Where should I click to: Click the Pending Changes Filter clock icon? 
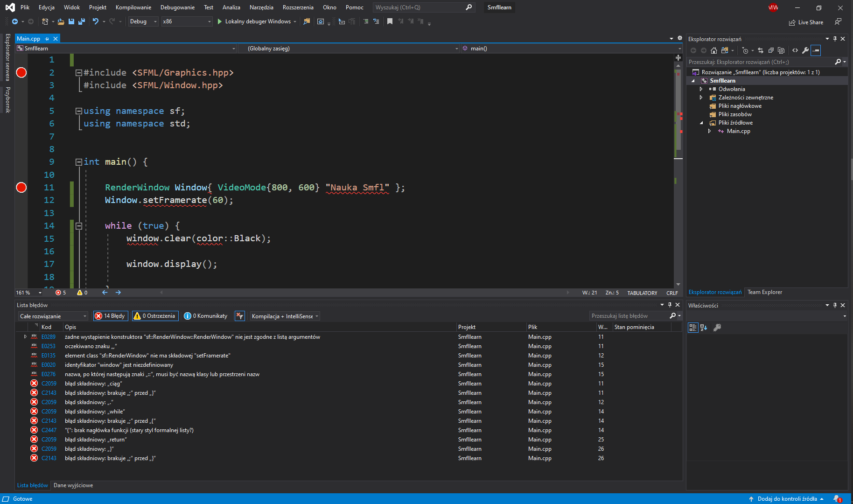[745, 50]
